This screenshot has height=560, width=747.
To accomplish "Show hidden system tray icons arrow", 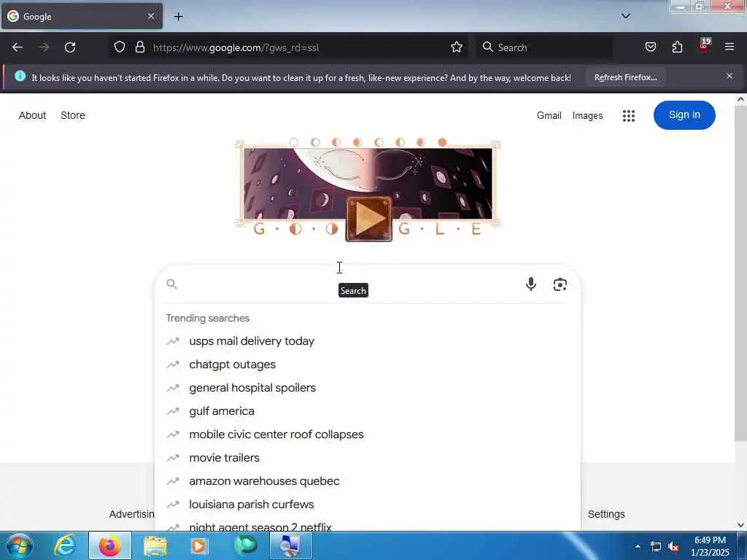I will point(638,546).
